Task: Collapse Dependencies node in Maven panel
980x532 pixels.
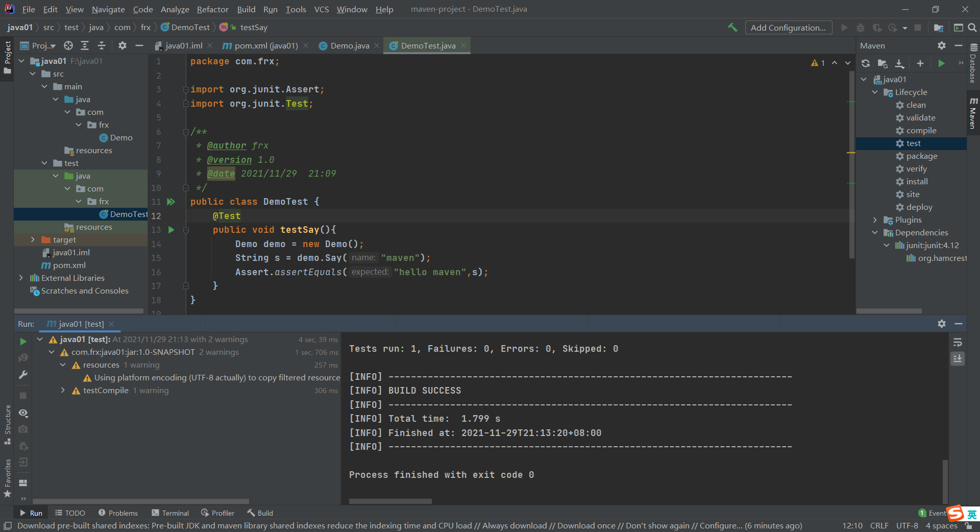Action: [875, 232]
